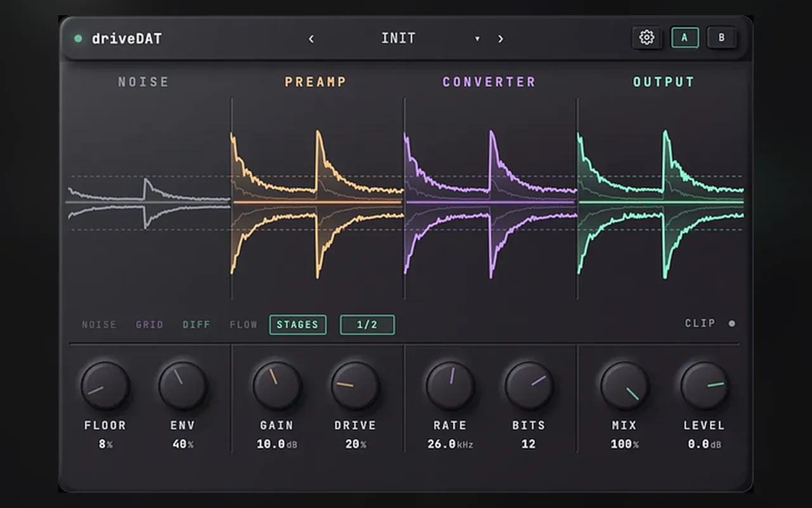Viewport: 812px width, 508px height.
Task: Click the GAIN knob
Action: point(277,386)
